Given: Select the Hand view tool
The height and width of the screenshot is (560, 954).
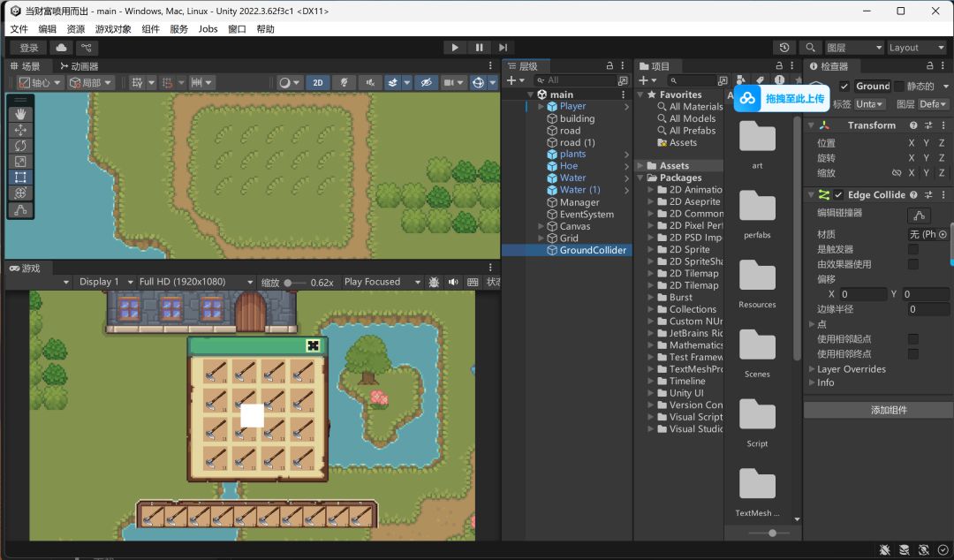Looking at the screenshot, I should click(x=20, y=114).
